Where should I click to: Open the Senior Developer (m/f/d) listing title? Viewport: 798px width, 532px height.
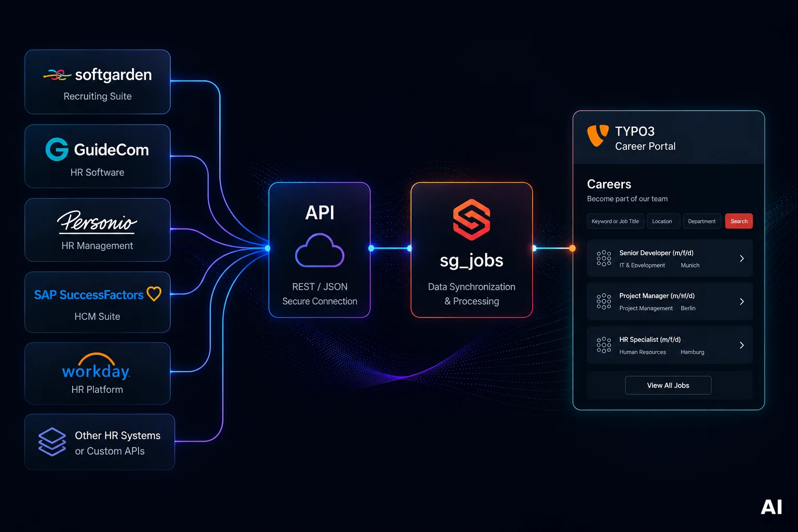[x=656, y=253]
